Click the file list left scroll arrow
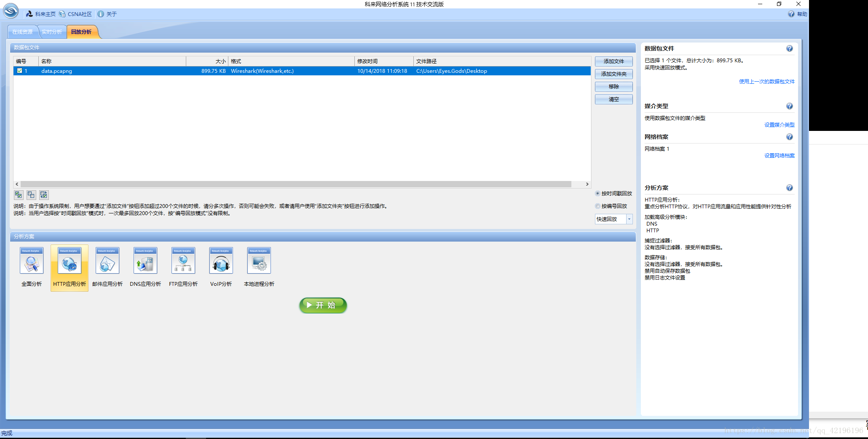The width and height of the screenshot is (868, 439). (x=17, y=184)
